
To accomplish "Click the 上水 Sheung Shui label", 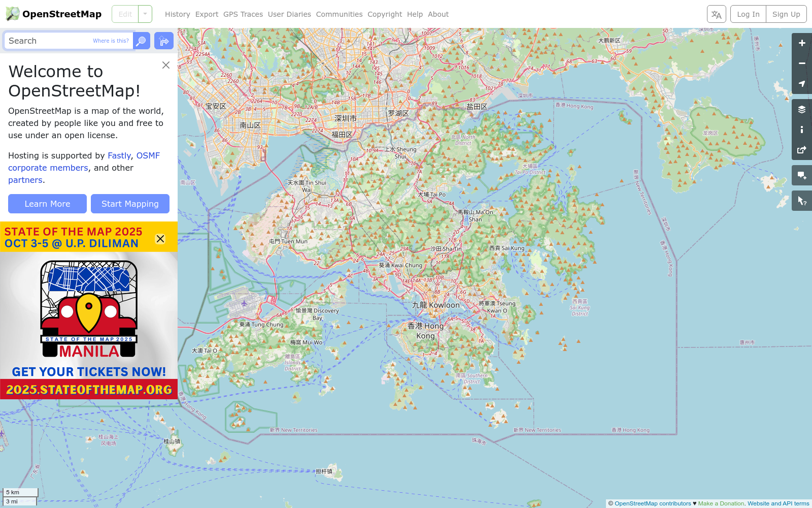I will tap(400, 153).
